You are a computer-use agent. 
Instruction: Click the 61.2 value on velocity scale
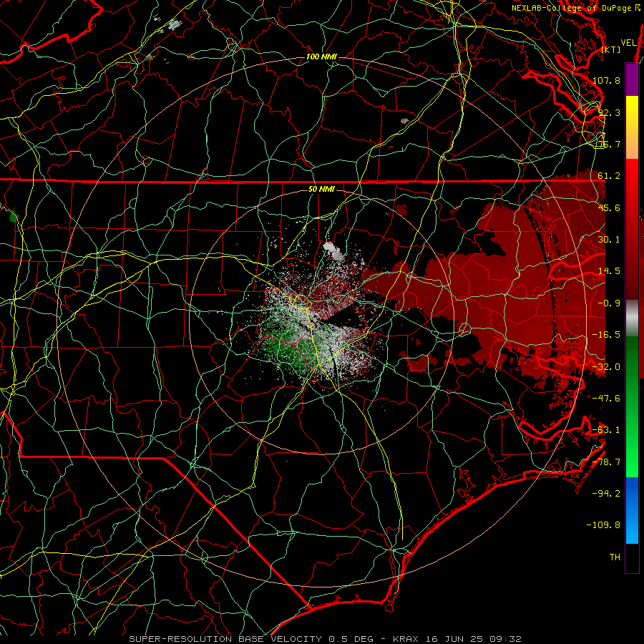[x=609, y=176]
